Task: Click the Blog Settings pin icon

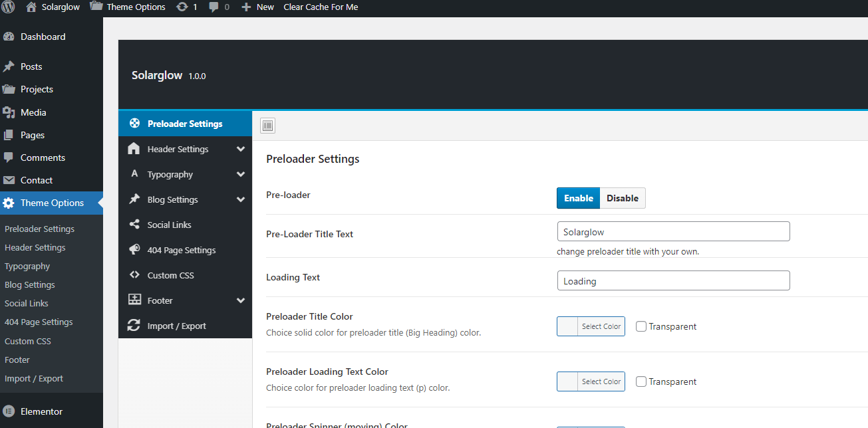Action: click(134, 199)
